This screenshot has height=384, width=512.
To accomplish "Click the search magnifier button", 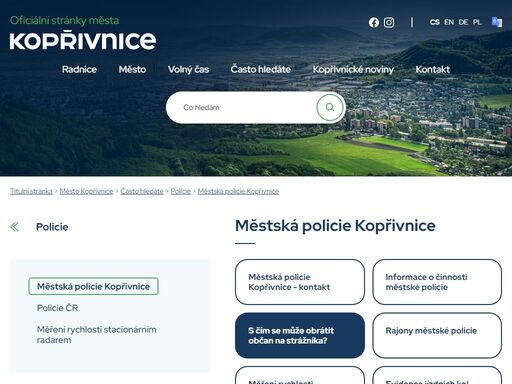I will (330, 107).
